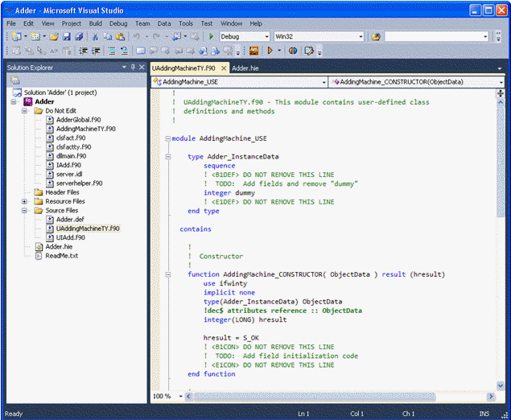This screenshot has width=511, height=420.
Task: Switch to the Adder.hie tab
Action: pyautogui.click(x=245, y=68)
